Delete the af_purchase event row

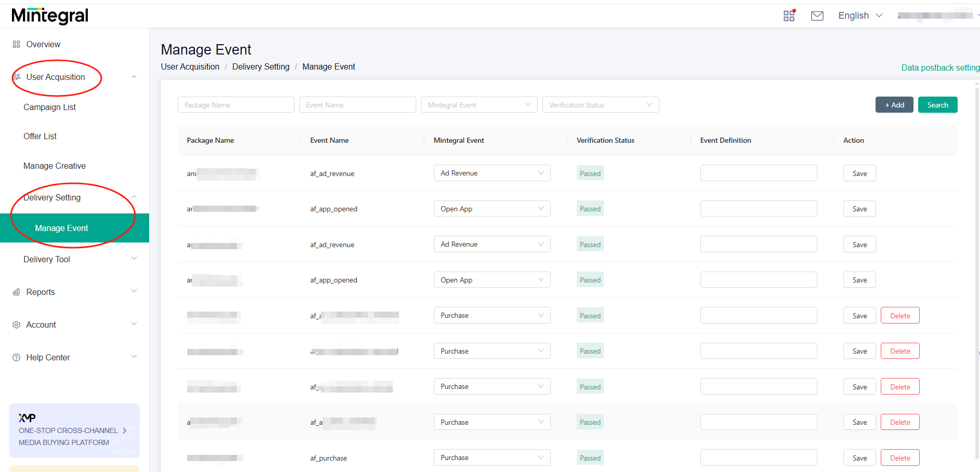[899, 458]
